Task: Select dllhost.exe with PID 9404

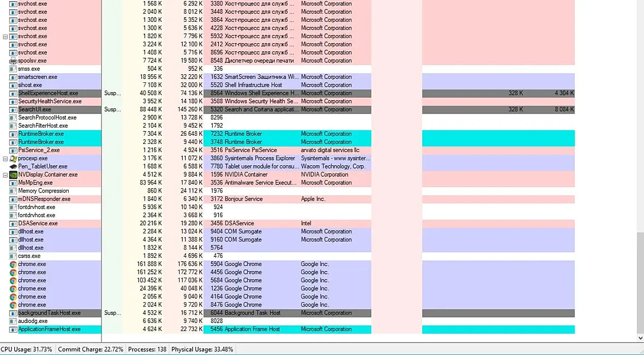Action: point(31,231)
